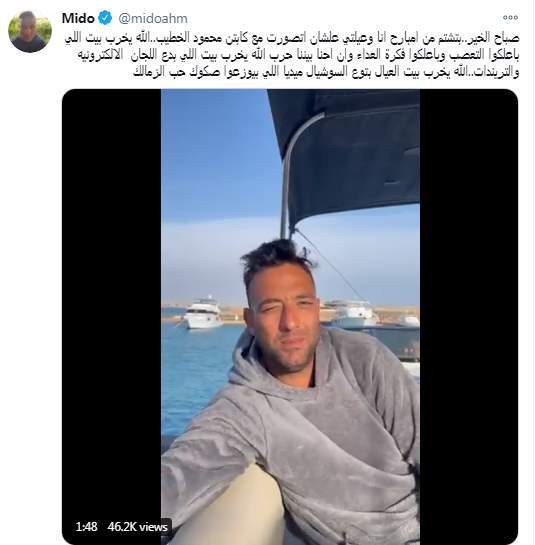Play the embedded tweet video
Screen dimensions: 535x545
click(290, 316)
